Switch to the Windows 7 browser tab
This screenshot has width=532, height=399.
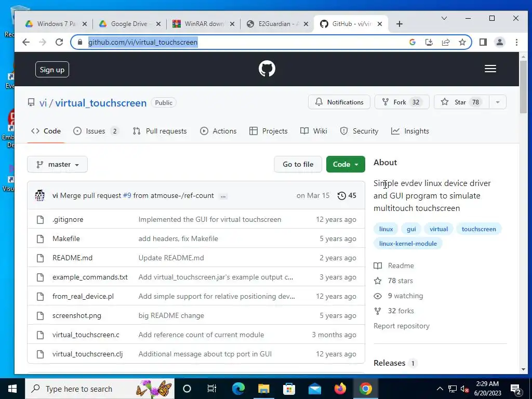pyautogui.click(x=55, y=24)
